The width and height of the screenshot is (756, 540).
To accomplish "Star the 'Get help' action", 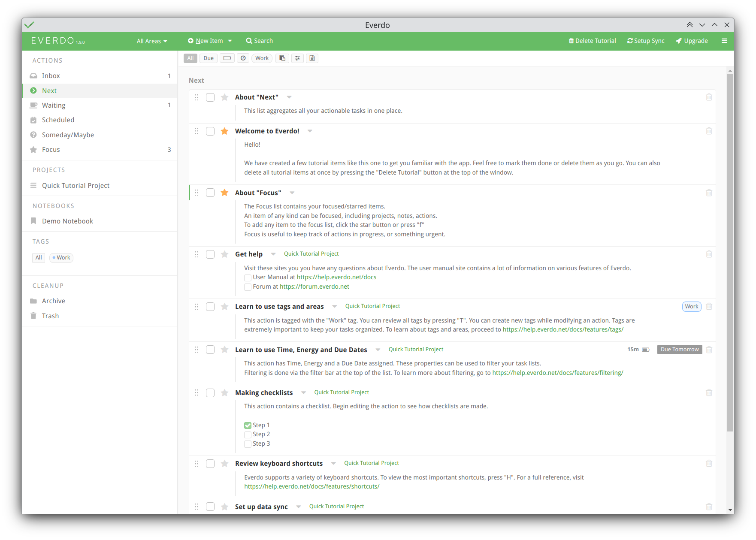I will pyautogui.click(x=224, y=254).
